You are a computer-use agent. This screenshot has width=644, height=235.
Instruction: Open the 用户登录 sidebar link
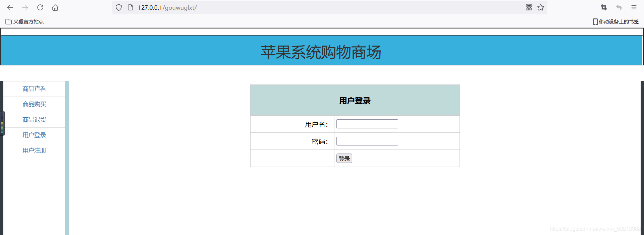click(34, 135)
